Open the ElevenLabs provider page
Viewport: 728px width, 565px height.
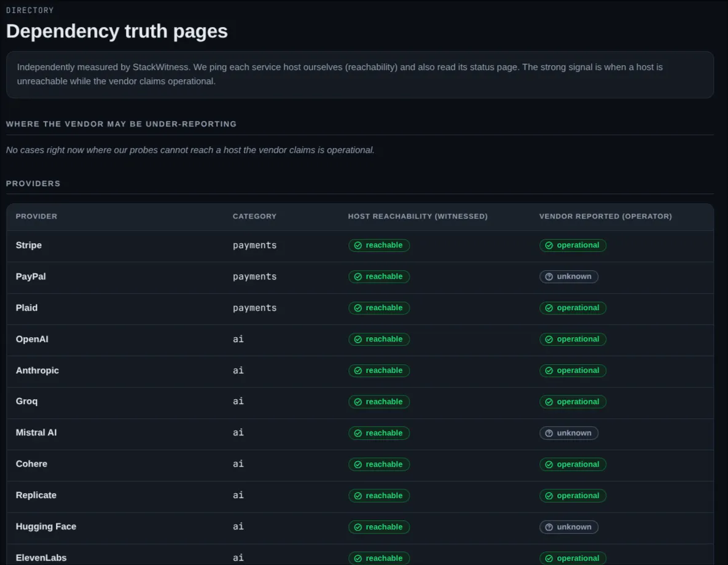(41, 558)
